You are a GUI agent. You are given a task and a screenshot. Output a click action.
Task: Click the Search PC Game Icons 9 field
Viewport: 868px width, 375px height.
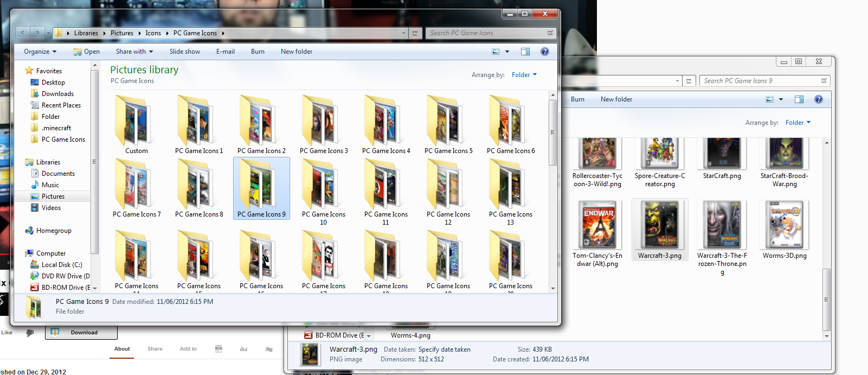764,81
